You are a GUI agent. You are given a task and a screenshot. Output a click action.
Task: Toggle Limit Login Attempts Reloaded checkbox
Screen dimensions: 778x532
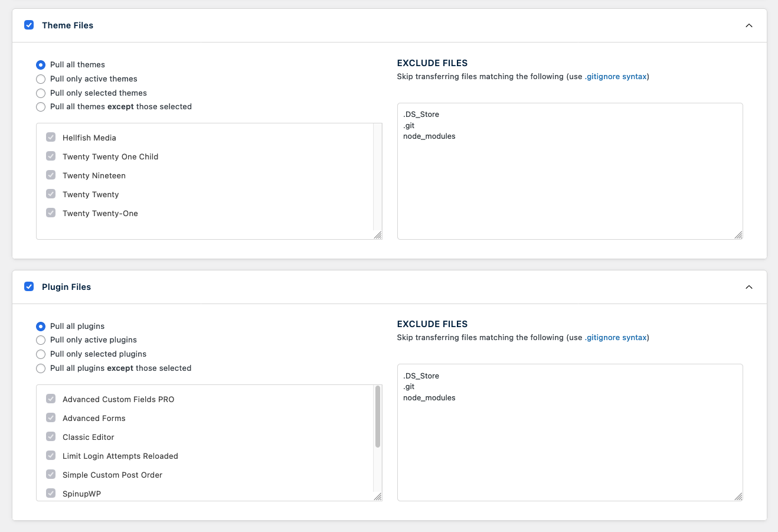coord(51,456)
